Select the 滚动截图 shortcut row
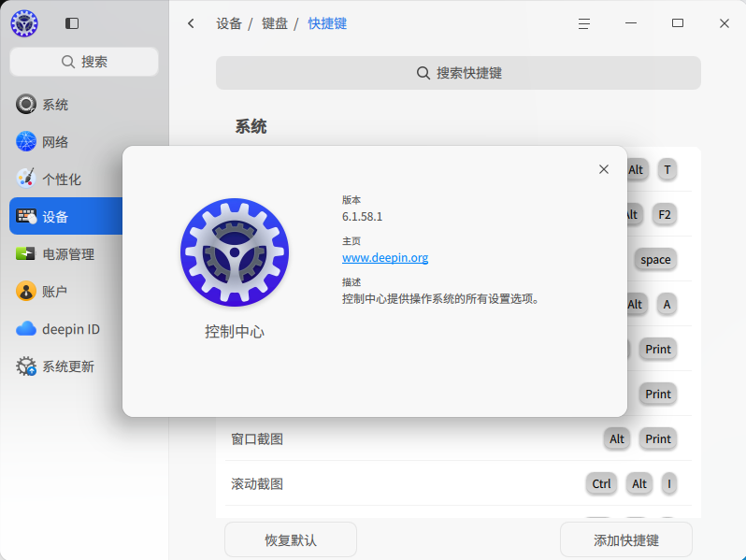This screenshot has height=560, width=746. pyautogui.click(x=458, y=484)
